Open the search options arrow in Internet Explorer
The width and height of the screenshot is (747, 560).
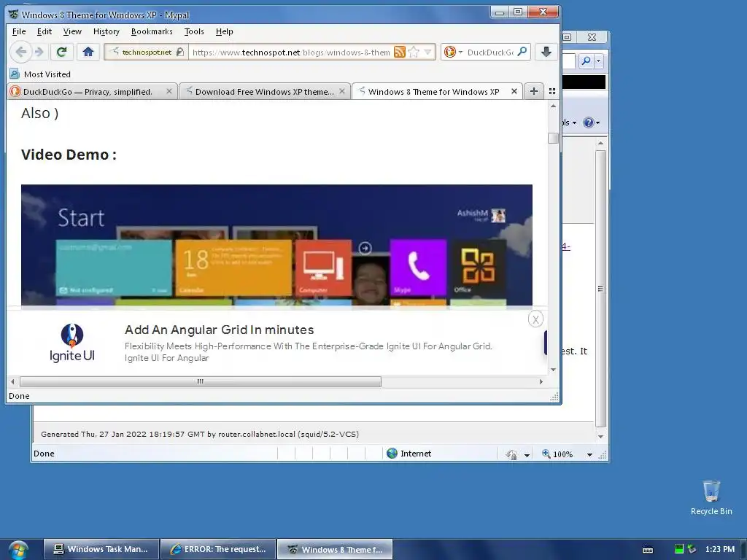pos(598,61)
